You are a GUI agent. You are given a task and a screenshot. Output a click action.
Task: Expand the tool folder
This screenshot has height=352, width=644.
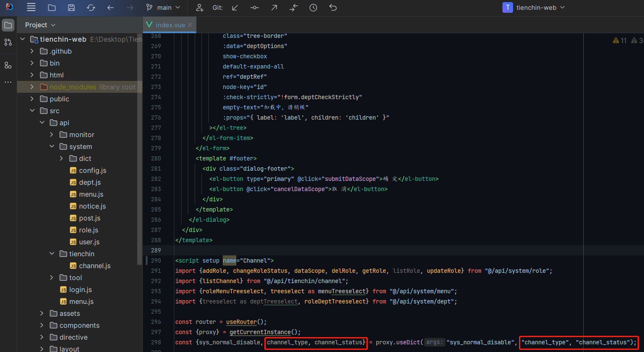click(51, 278)
